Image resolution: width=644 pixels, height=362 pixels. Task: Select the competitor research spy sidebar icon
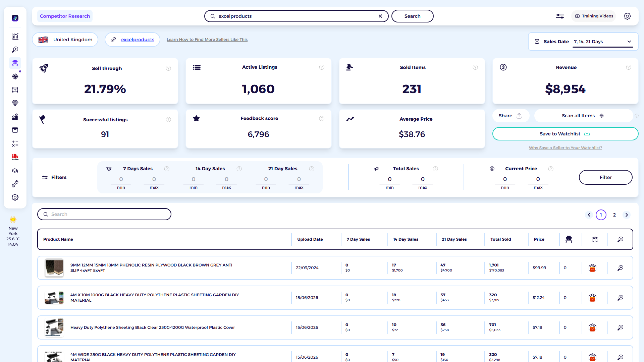(15, 63)
